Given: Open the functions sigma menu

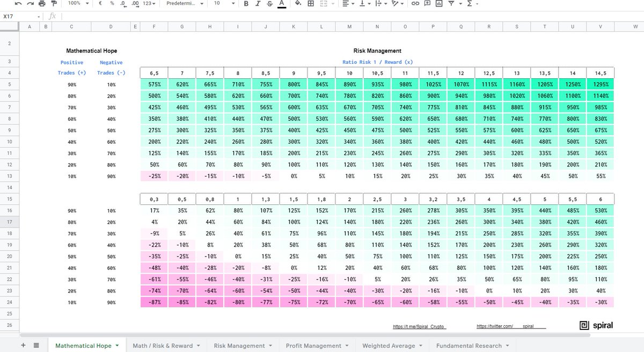Looking at the screenshot, I should pos(471,3).
